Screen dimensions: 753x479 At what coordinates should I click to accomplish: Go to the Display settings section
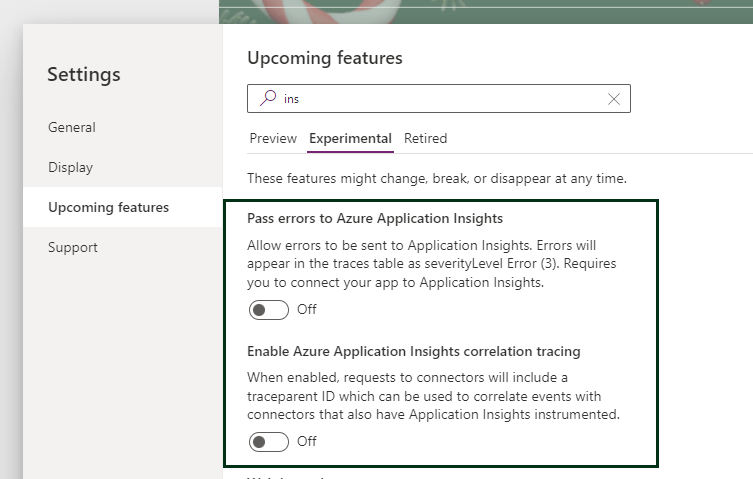click(x=70, y=167)
